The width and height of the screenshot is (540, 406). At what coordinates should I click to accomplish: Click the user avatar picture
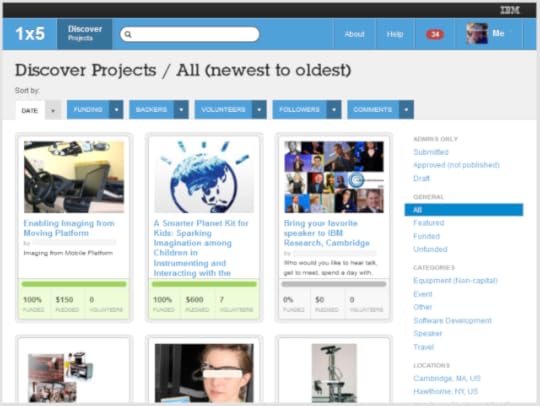pos(477,34)
